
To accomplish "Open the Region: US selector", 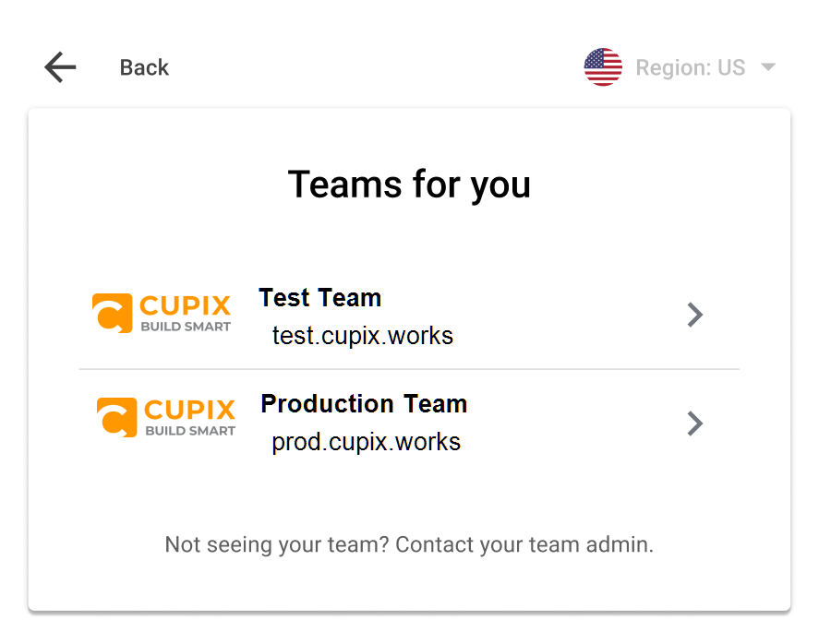I will click(680, 67).
